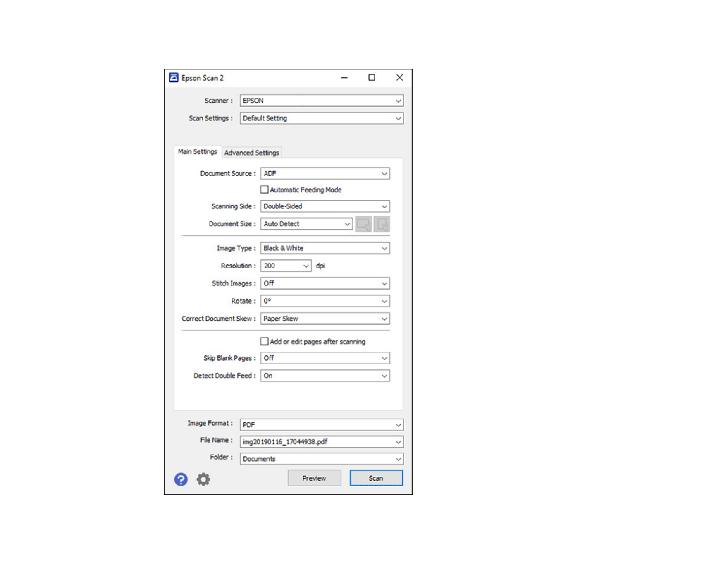Screen dimensions: 728x563
Task: Open the Image Type dropdown
Action: tap(325, 248)
